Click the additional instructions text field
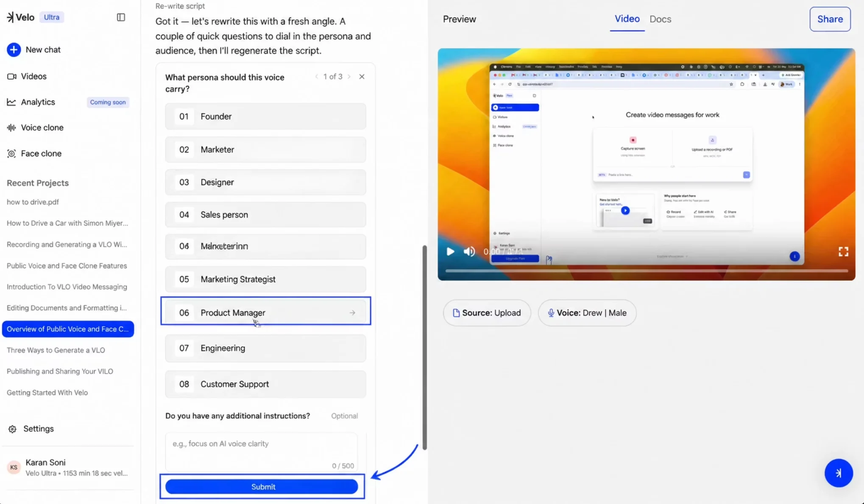 [x=261, y=452]
